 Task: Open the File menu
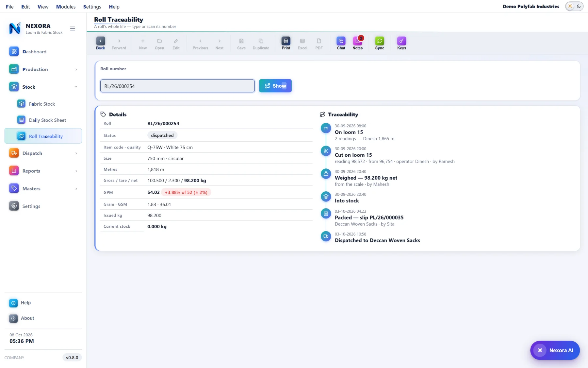10,7
